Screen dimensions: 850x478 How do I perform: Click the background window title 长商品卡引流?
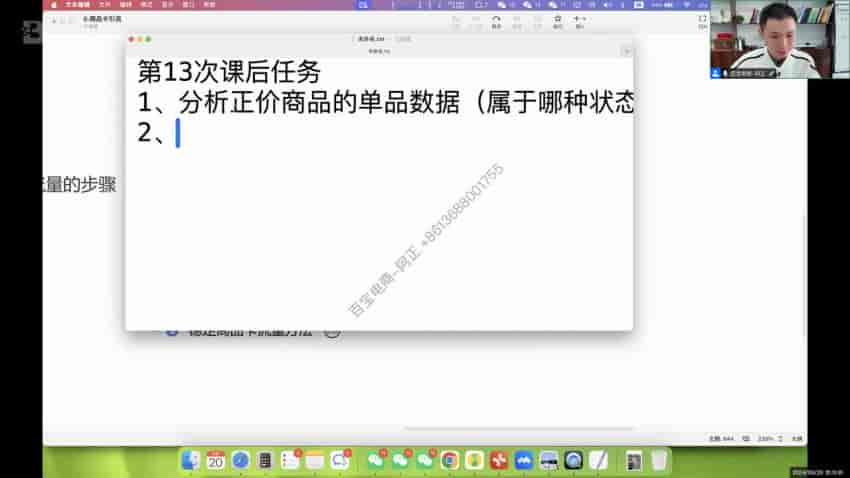point(102,19)
